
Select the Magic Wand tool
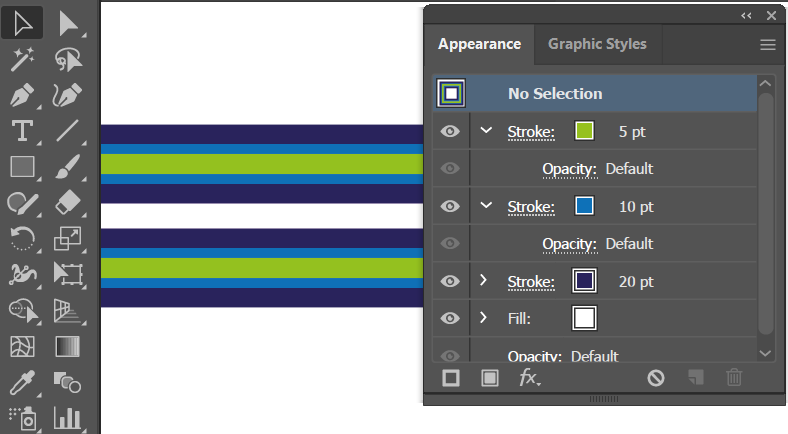click(22, 59)
